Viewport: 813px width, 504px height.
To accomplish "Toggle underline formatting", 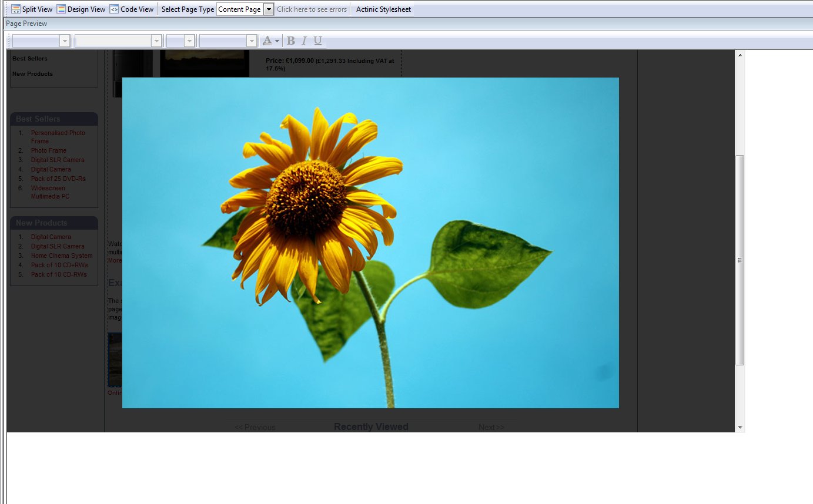I will (x=317, y=41).
